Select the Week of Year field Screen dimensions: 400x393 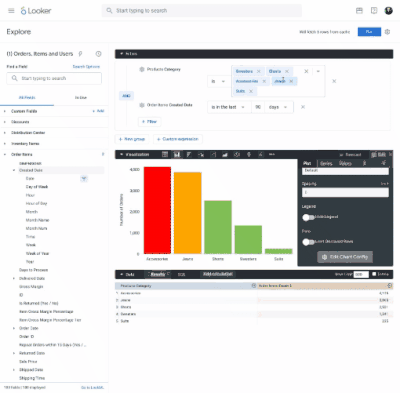tap(37, 254)
